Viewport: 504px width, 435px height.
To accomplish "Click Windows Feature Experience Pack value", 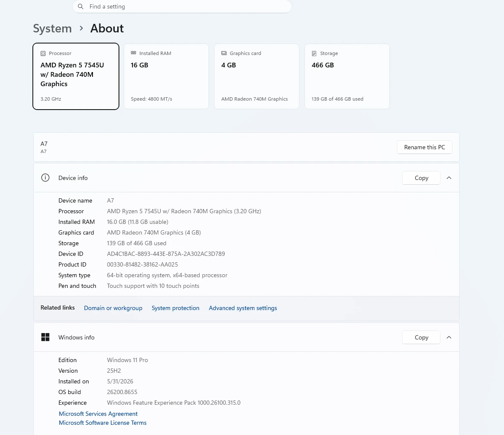I will [174, 403].
